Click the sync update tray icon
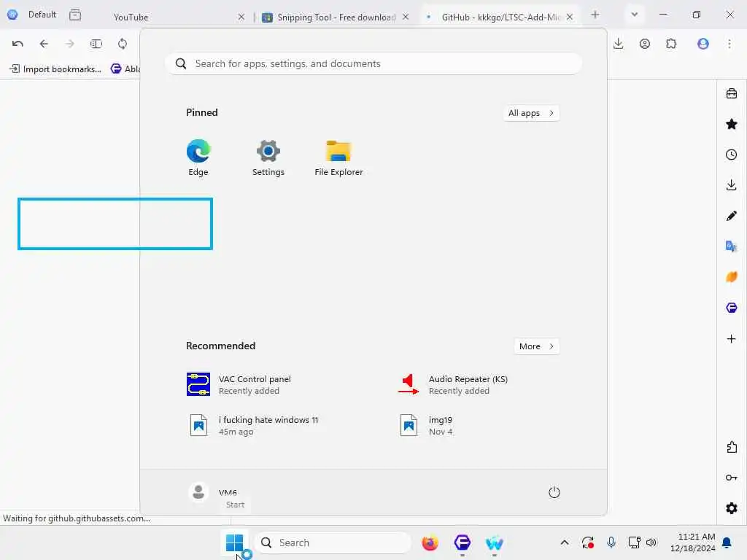This screenshot has width=747, height=560. pyautogui.click(x=588, y=542)
